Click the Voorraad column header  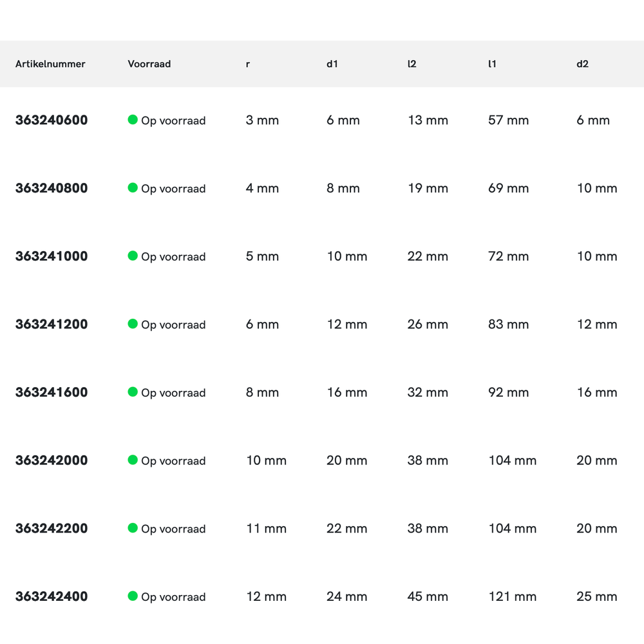point(149,64)
